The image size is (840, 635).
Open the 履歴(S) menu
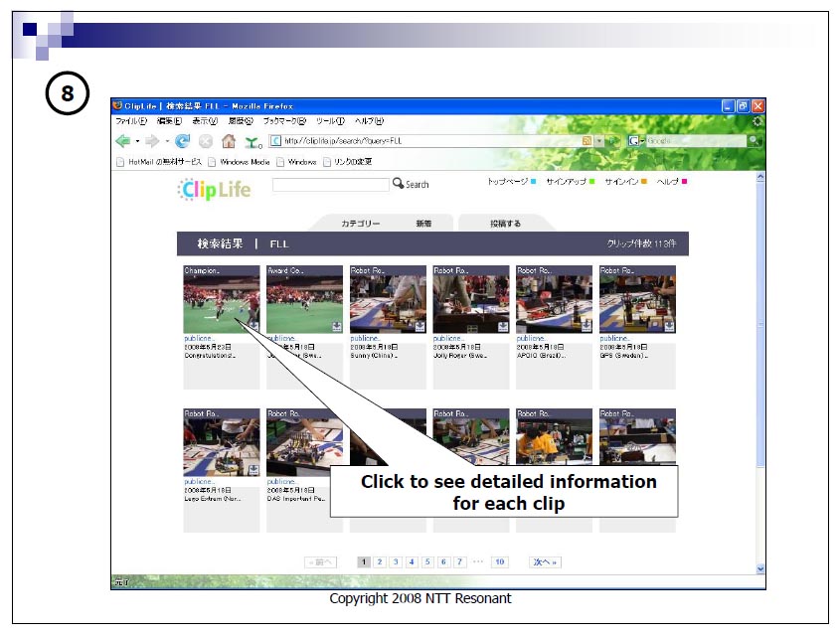[x=241, y=121]
